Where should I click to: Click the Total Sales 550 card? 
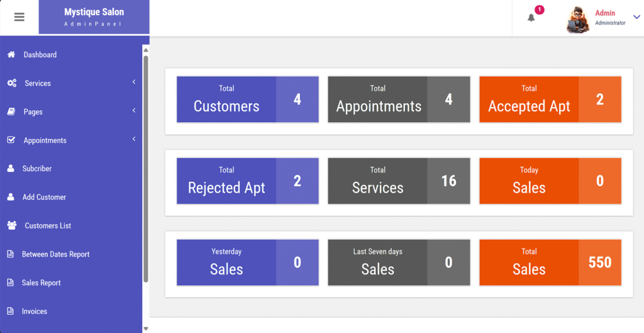click(550, 262)
